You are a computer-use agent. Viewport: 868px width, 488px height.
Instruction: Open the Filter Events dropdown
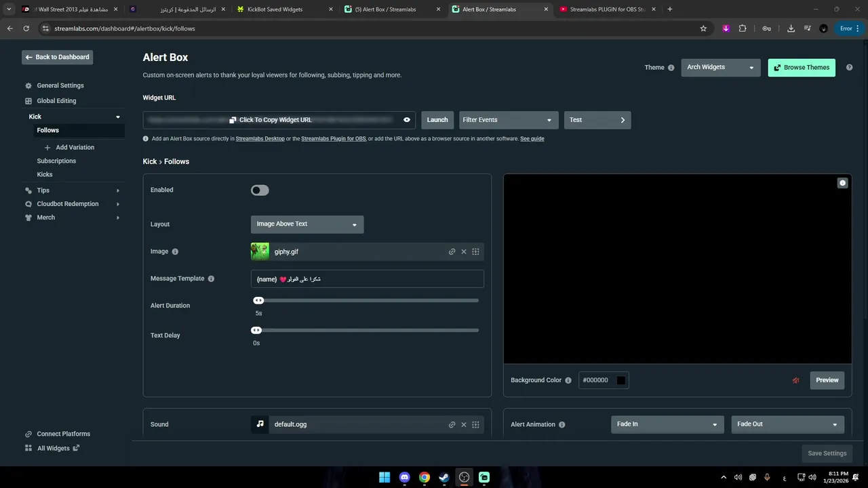pos(509,120)
